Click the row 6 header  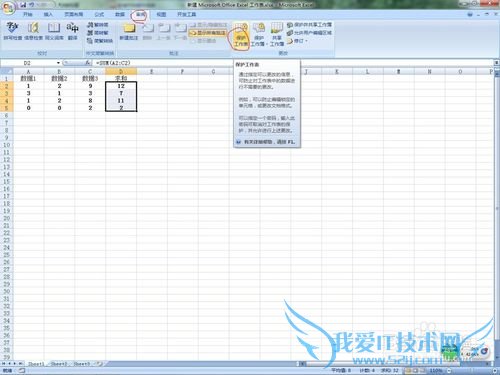pyautogui.click(x=6, y=115)
